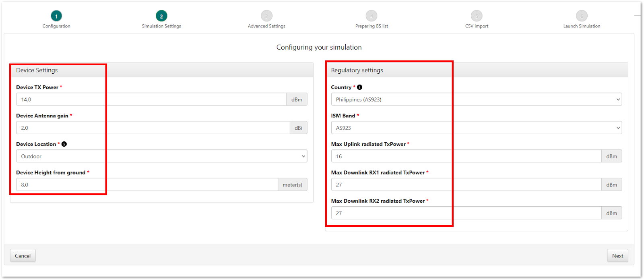This screenshot has height=280, width=644.
Task: Click the Device Antenna gain input field
Action: (x=153, y=128)
